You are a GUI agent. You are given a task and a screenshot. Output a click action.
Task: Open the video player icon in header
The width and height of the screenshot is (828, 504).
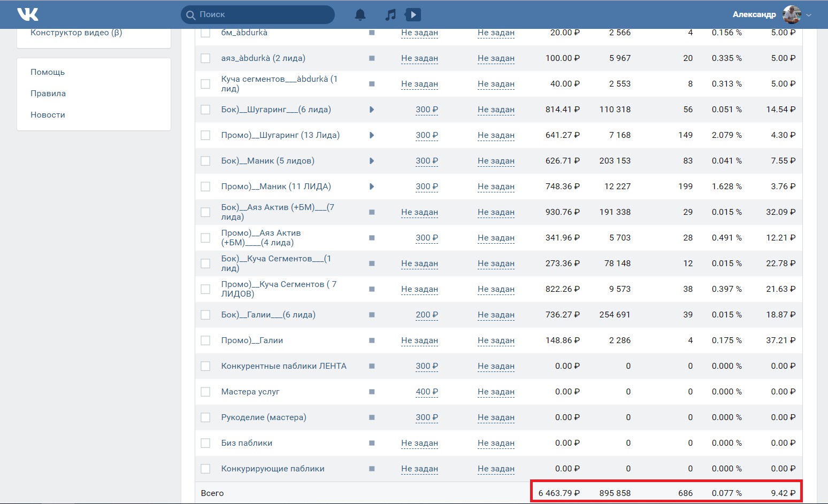pyautogui.click(x=413, y=14)
